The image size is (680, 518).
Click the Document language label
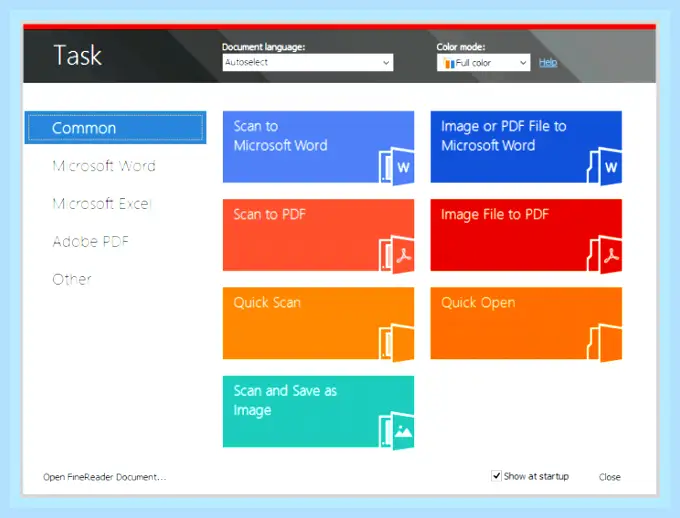point(264,47)
